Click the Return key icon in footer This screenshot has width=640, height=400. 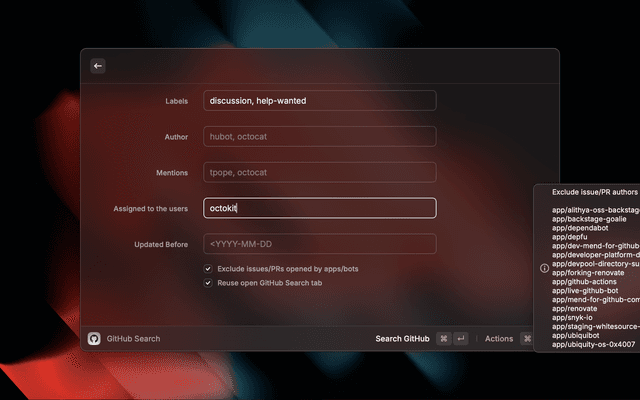pos(461,339)
